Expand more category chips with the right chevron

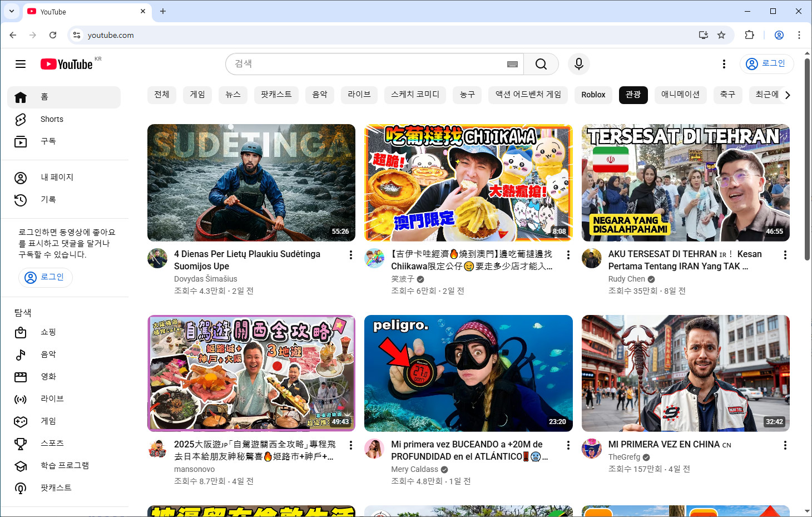788,95
